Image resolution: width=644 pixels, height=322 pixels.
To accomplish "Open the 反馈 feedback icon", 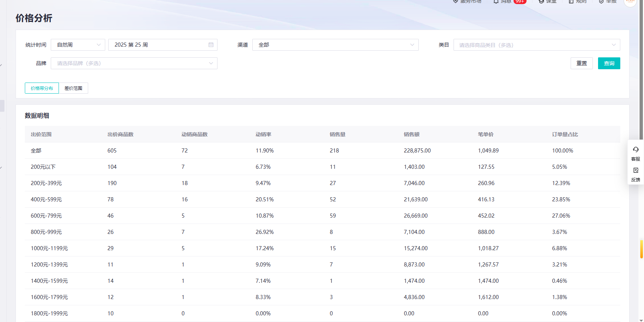I will [x=635, y=174].
